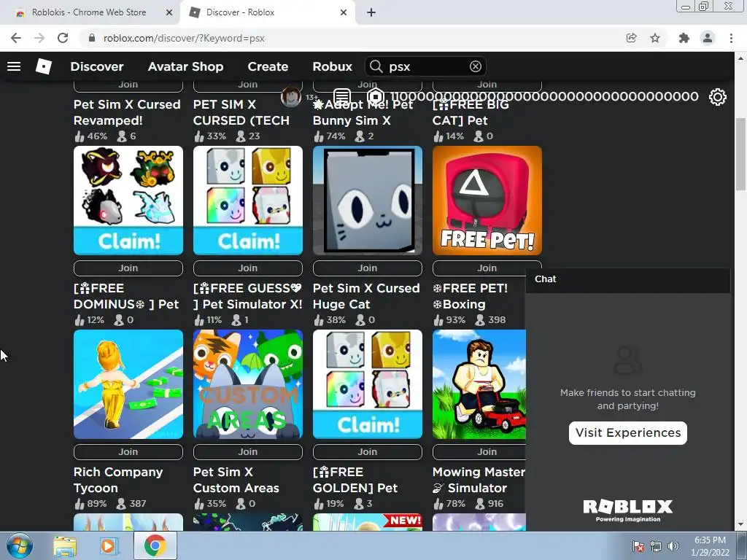Open the Adopt Me! Pet Bunny Sim X title
This screenshot has width=747, height=560.
pos(363,112)
